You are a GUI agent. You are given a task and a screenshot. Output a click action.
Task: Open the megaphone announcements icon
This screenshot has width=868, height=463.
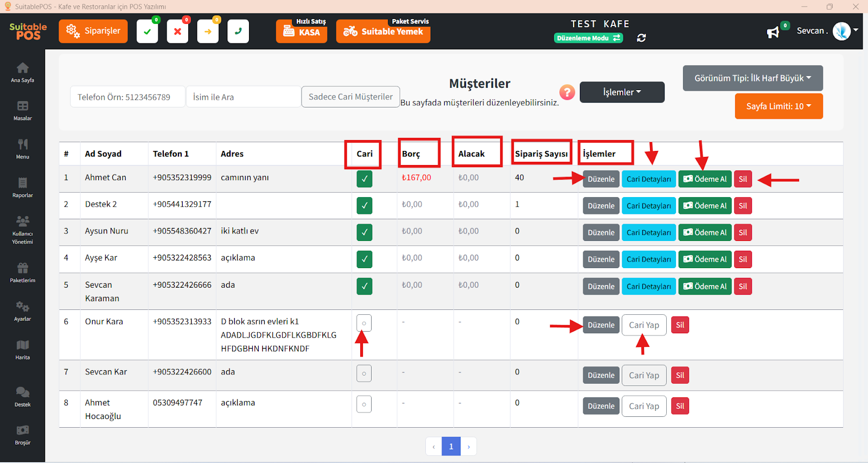tap(773, 33)
